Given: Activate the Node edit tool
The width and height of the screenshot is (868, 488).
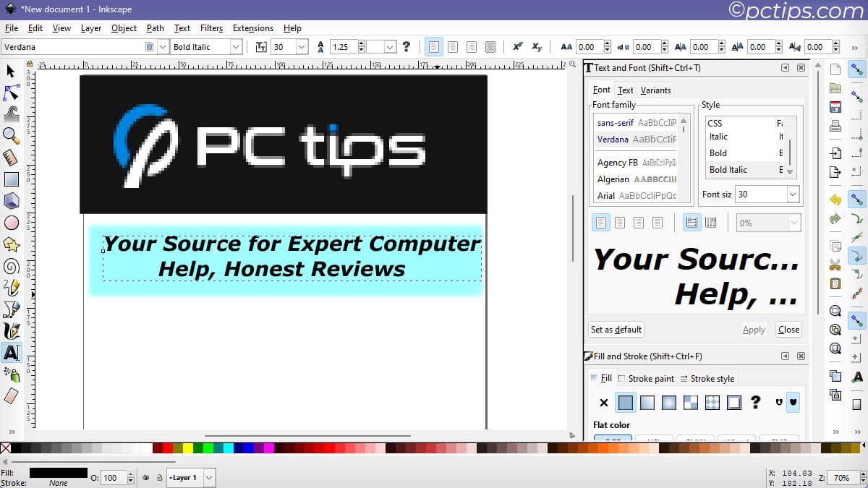Looking at the screenshot, I should tap(11, 93).
